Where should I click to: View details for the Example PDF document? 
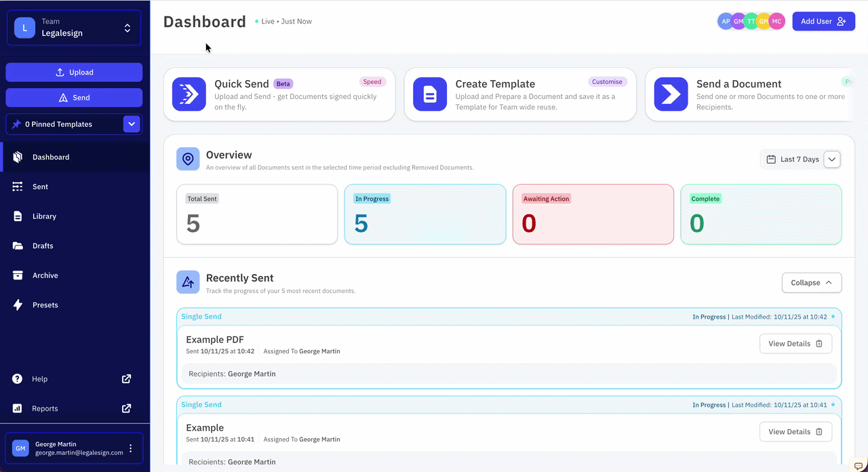point(790,343)
